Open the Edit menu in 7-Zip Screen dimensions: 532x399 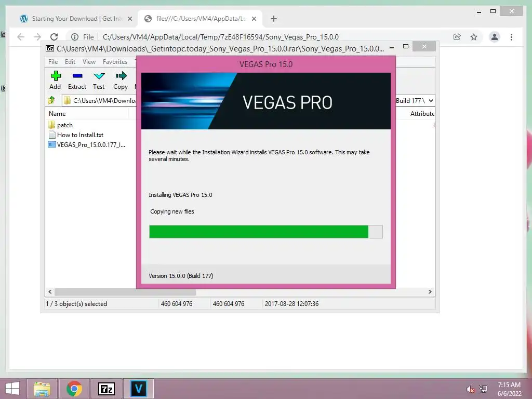(x=70, y=62)
